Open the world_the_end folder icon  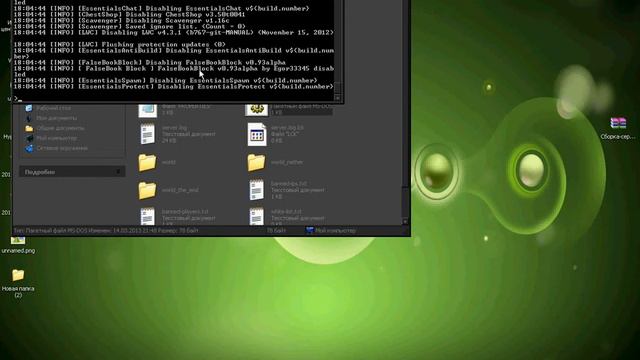(x=147, y=190)
